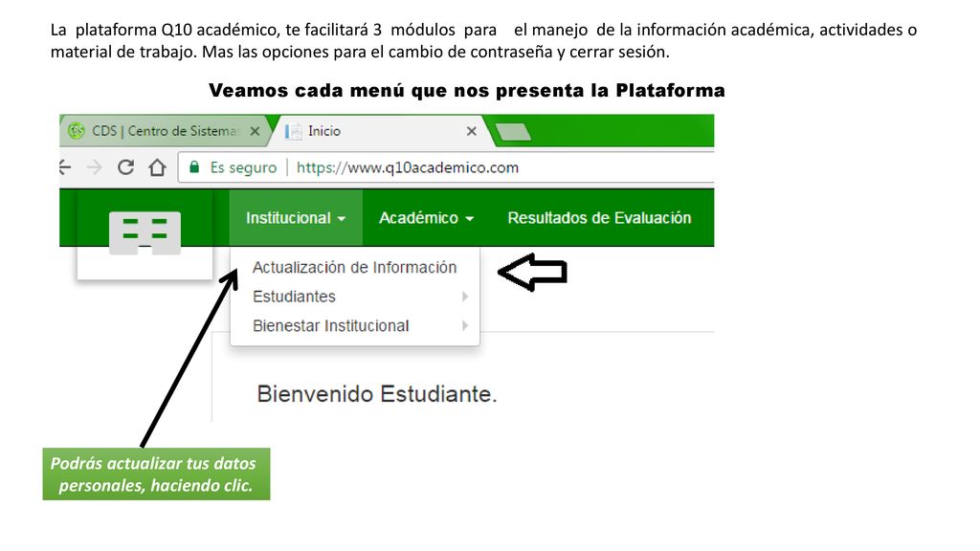This screenshot has width=980, height=551.
Task: Click the institution logo in header
Action: tap(145, 233)
